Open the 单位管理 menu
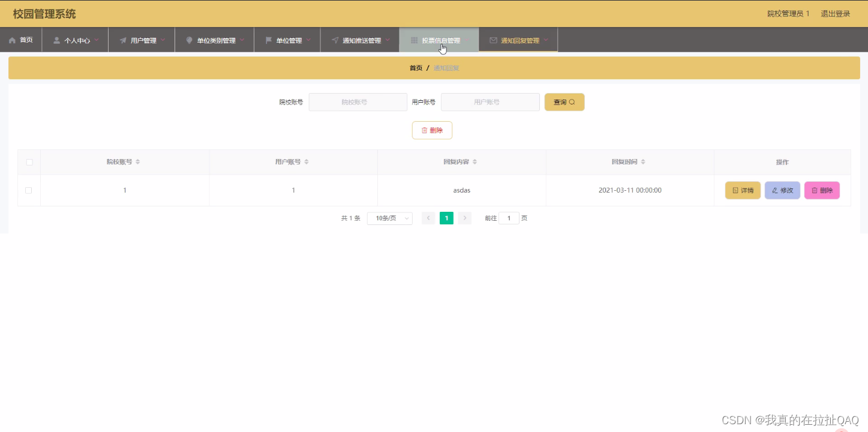The height and width of the screenshot is (432, 868). coord(287,40)
